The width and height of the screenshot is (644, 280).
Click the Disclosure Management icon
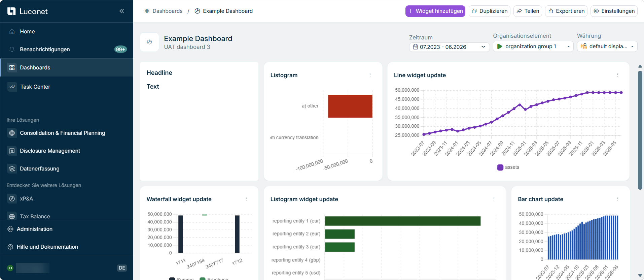click(x=12, y=151)
